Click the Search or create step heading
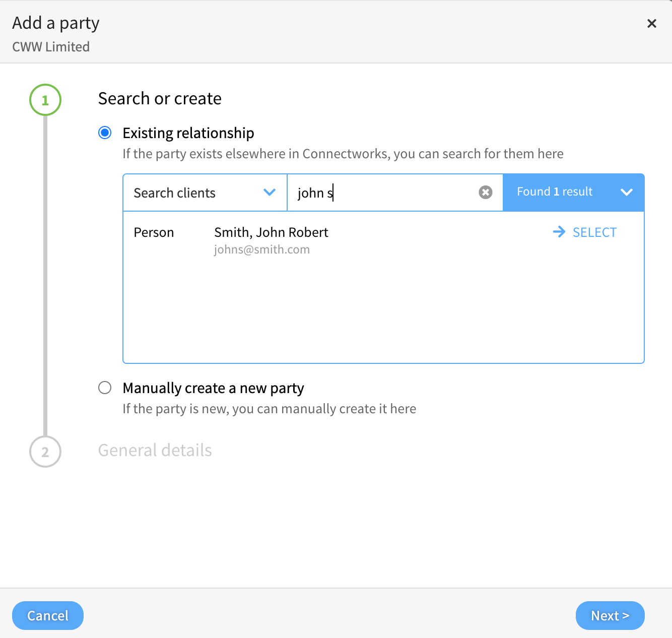Screen dimensions: 672x638 (160, 98)
